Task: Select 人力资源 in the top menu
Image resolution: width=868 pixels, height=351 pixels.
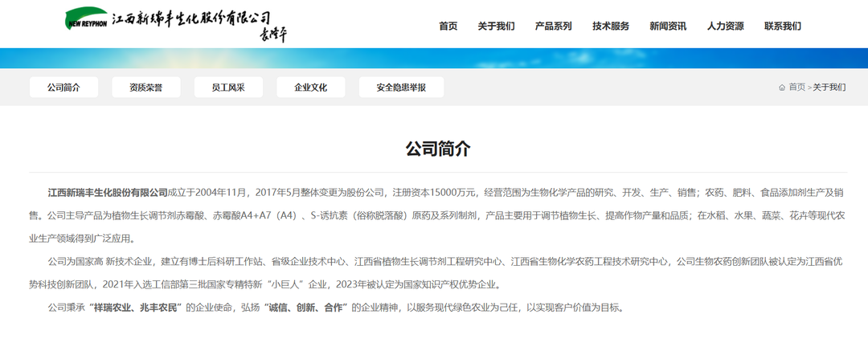Action: (725, 26)
